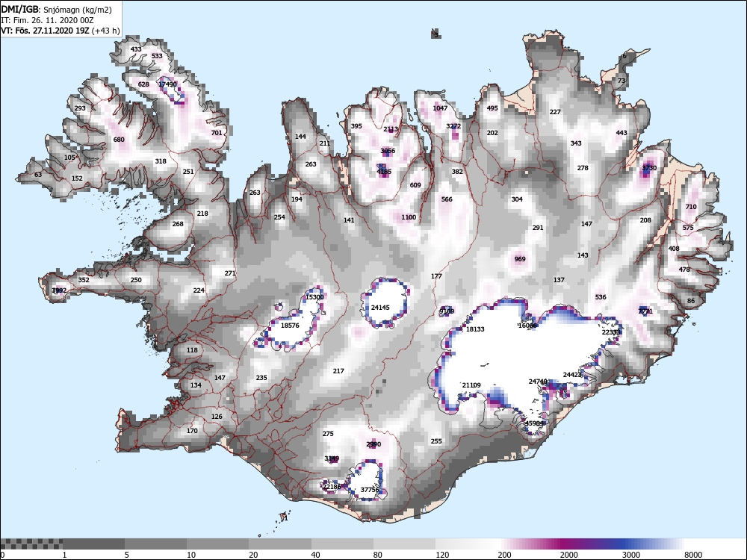Click the value 533 on the map
The image size is (747, 560).
(157, 56)
